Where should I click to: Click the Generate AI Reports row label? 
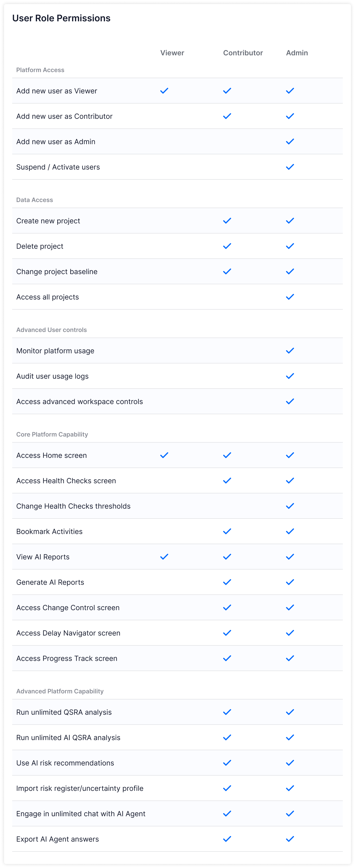50,582
